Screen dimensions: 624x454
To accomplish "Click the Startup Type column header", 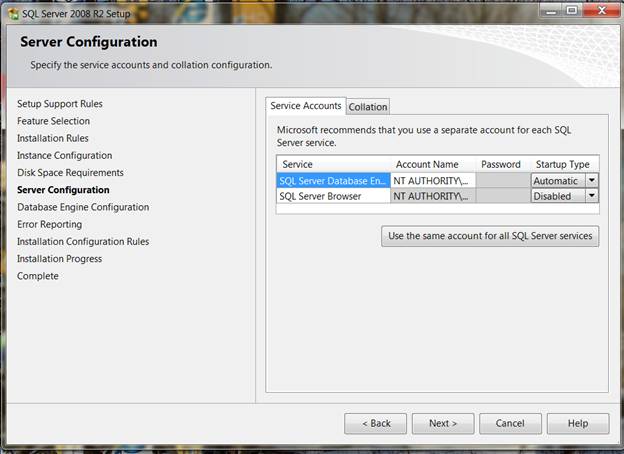I will (x=565, y=164).
